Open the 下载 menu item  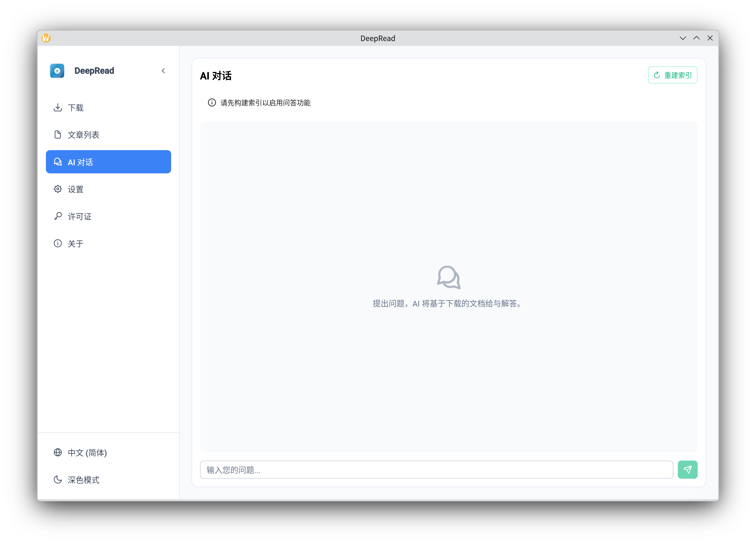coord(76,108)
